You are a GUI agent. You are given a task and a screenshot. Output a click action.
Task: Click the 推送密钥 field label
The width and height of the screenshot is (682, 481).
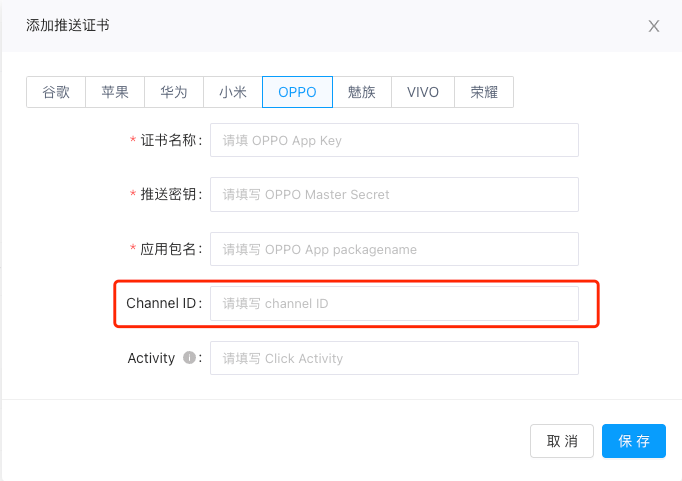(x=170, y=195)
